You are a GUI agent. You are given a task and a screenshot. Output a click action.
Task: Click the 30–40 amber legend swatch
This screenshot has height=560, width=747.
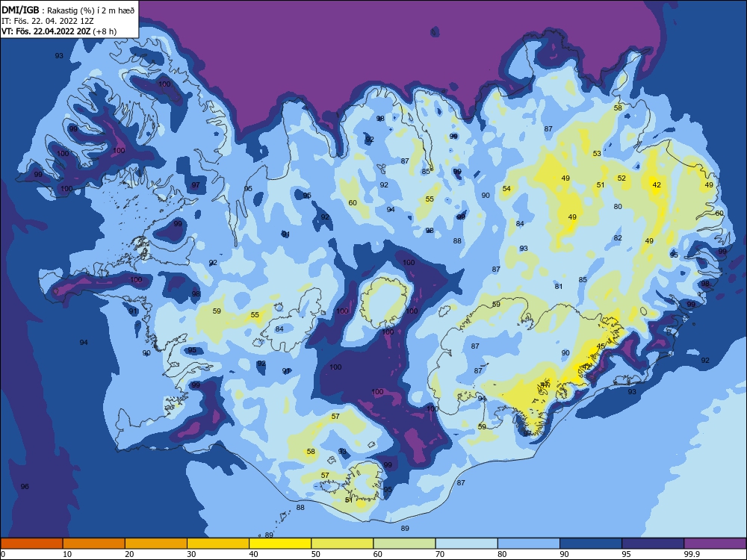coord(218,544)
